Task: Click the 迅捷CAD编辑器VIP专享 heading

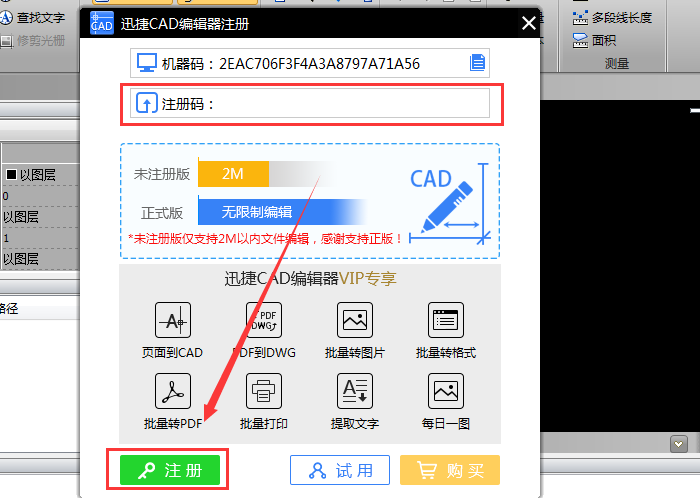Action: point(310,278)
